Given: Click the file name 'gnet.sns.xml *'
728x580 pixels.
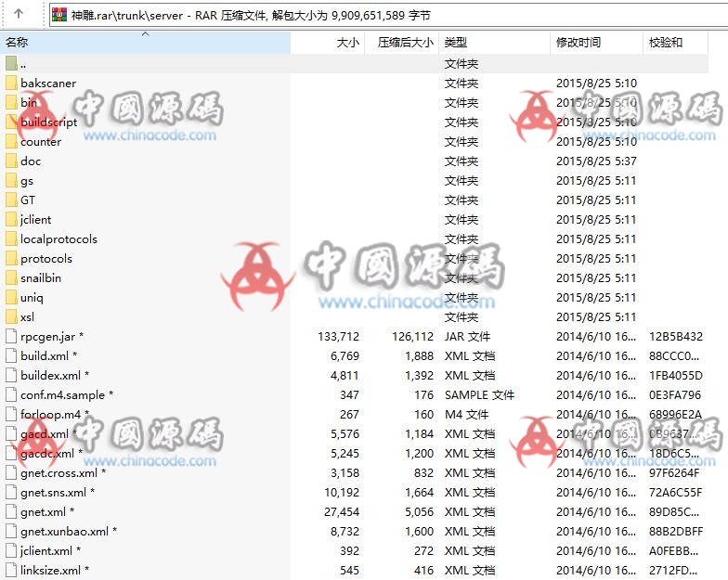Looking at the screenshot, I should pos(58,492).
